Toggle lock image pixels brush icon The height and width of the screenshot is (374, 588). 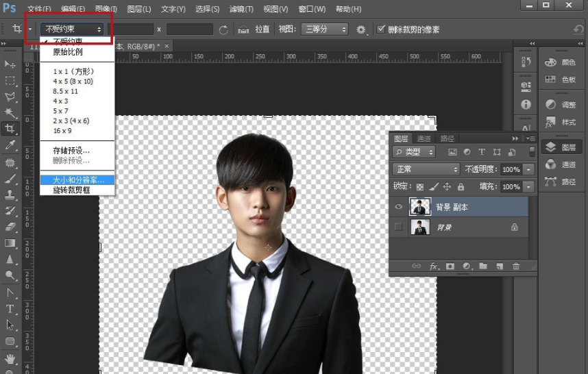(434, 186)
